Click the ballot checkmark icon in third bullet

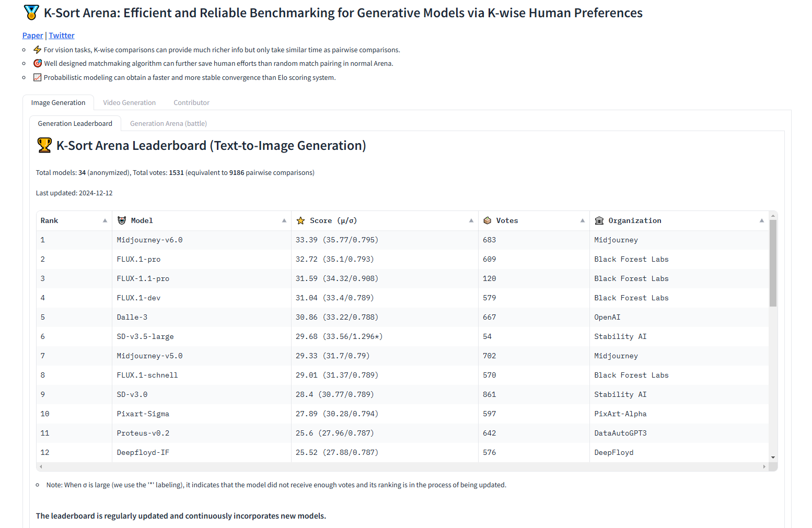(37, 77)
